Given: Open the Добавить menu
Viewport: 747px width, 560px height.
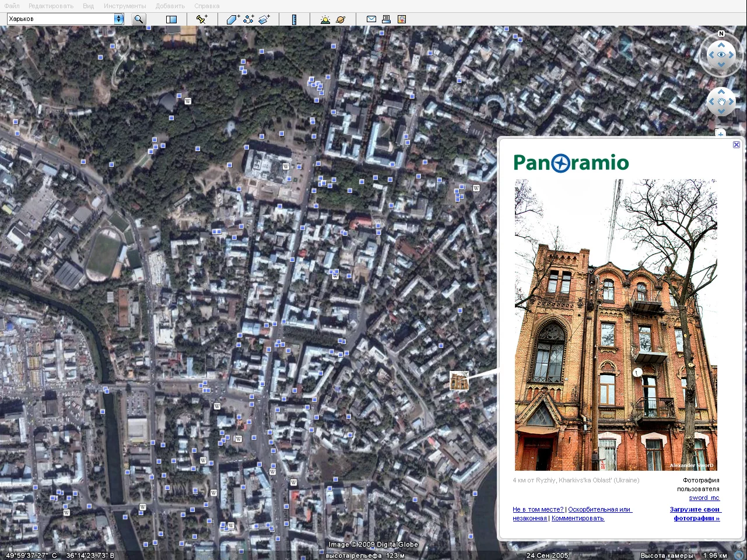Looking at the screenshot, I should [x=170, y=6].
